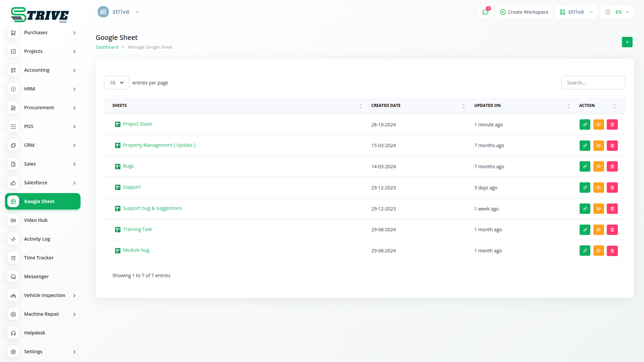Open the EN language dropdown
This screenshot has width=644, height=362.
pos(618,12)
